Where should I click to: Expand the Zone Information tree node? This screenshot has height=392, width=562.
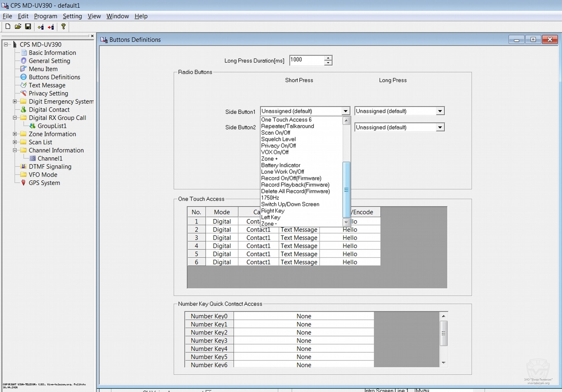(14, 134)
